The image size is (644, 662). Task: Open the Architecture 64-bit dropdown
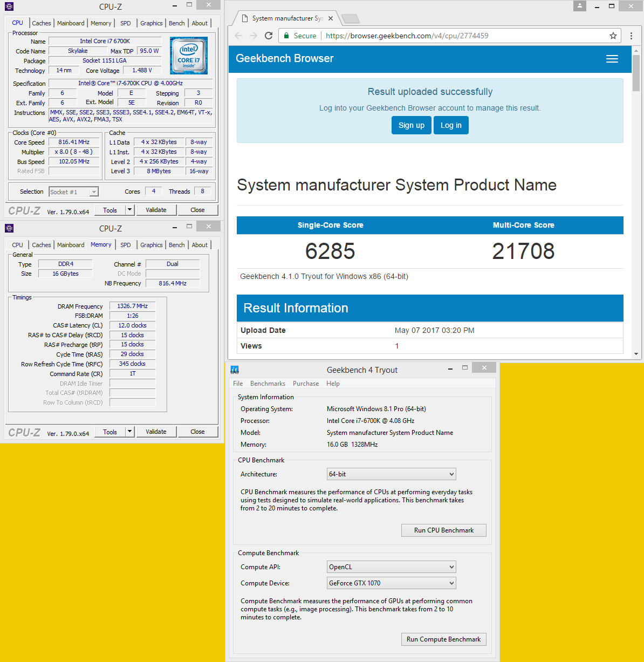click(392, 474)
